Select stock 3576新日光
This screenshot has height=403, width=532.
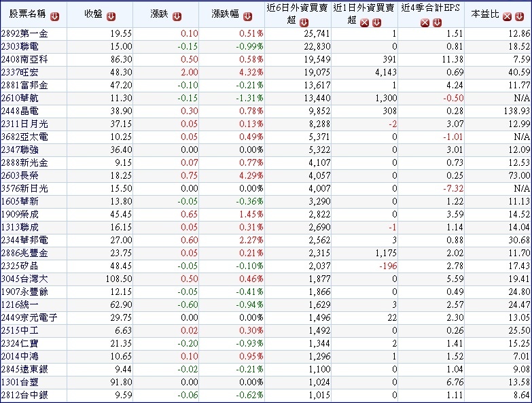tap(24, 188)
